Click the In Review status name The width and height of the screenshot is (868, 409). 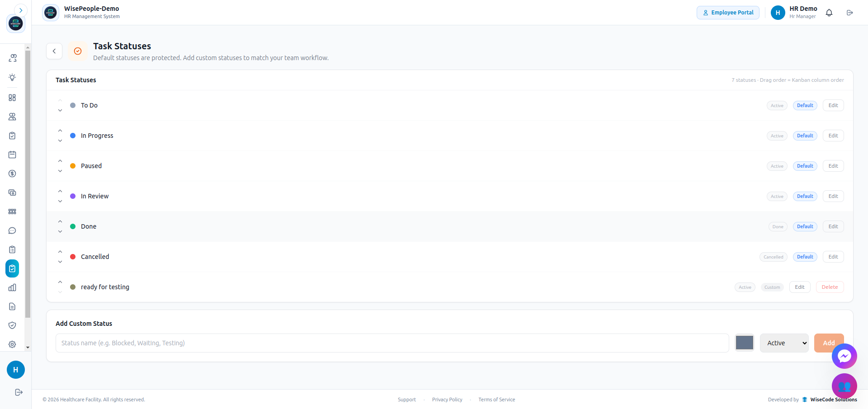click(x=95, y=196)
